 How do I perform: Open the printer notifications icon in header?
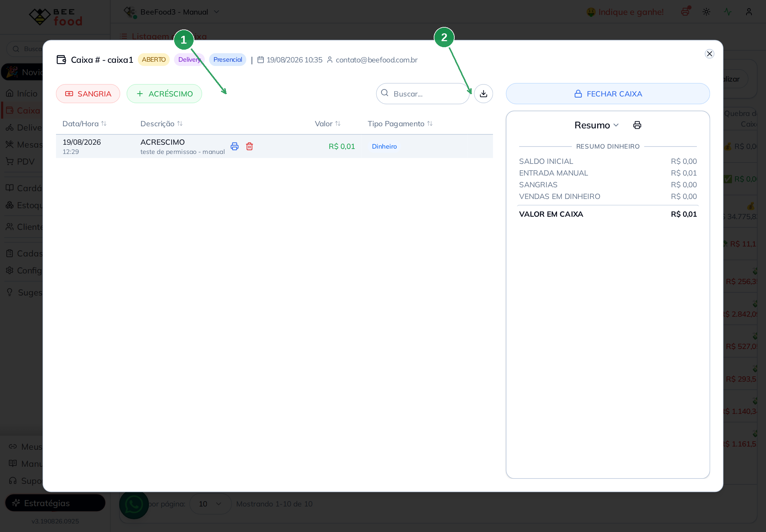pyautogui.click(x=685, y=11)
